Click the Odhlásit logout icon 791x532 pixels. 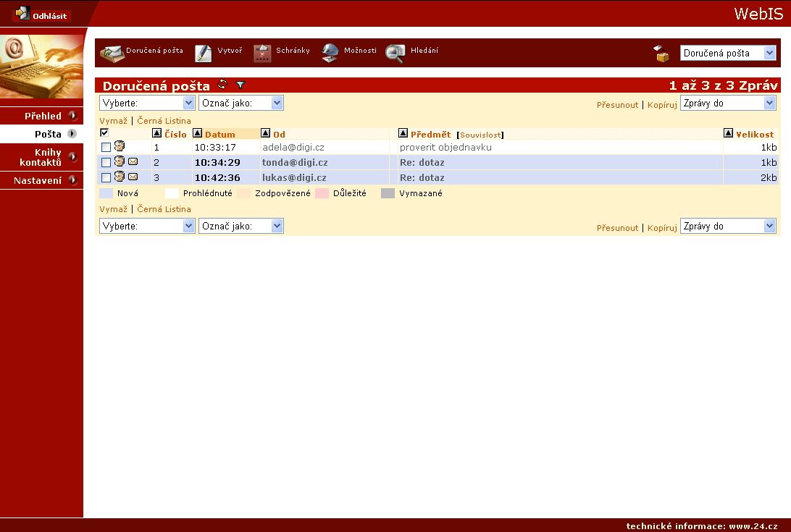(22, 13)
